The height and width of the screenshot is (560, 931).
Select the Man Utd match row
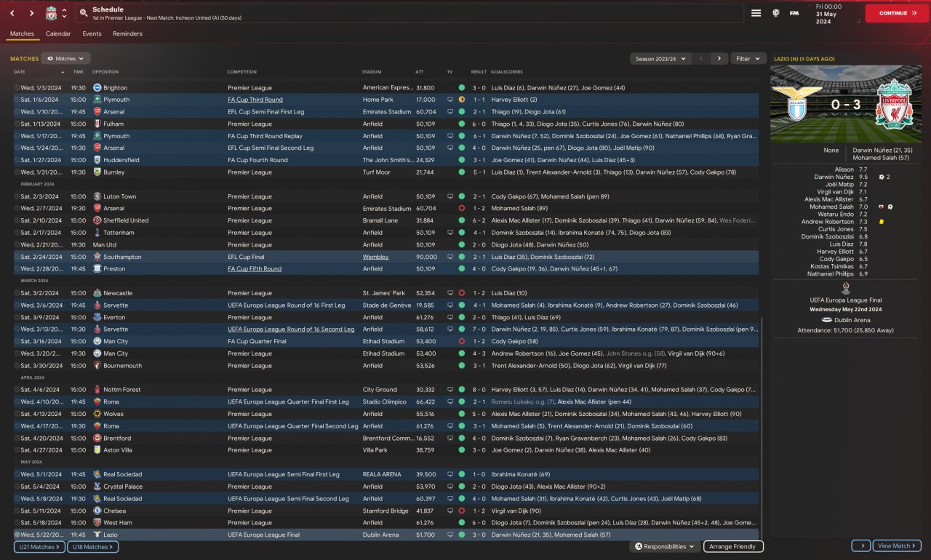pyautogui.click(x=385, y=244)
